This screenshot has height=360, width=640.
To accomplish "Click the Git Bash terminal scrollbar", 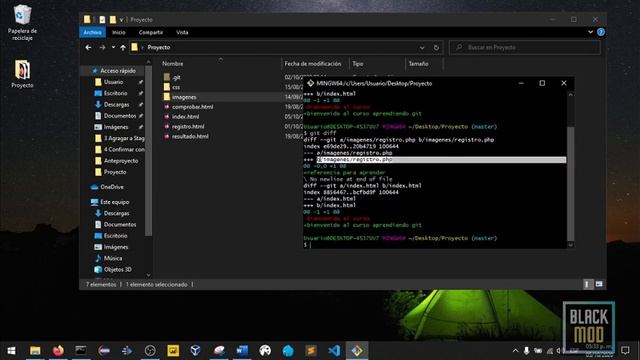I will tap(571, 183).
